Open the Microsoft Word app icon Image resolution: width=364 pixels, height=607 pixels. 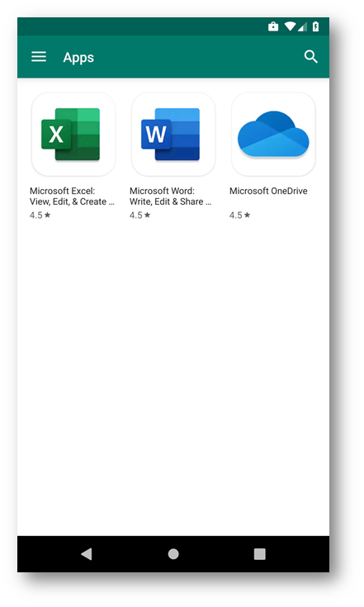click(x=173, y=135)
